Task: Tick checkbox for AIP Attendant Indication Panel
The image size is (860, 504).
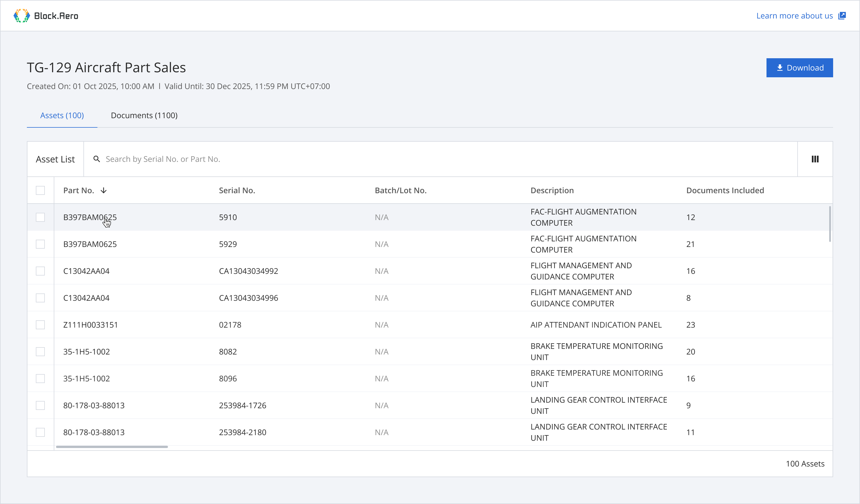Action: (40, 325)
